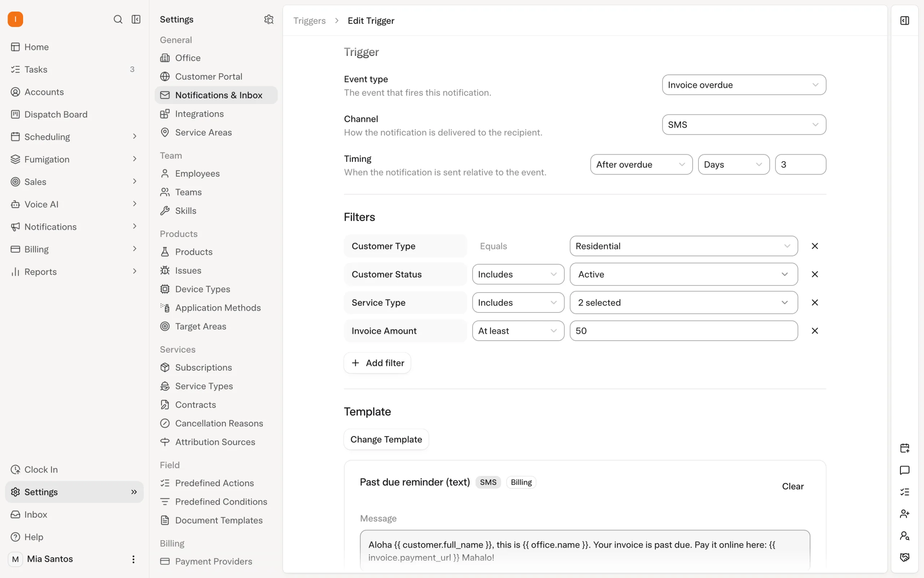Open Employees settings page

216,173
